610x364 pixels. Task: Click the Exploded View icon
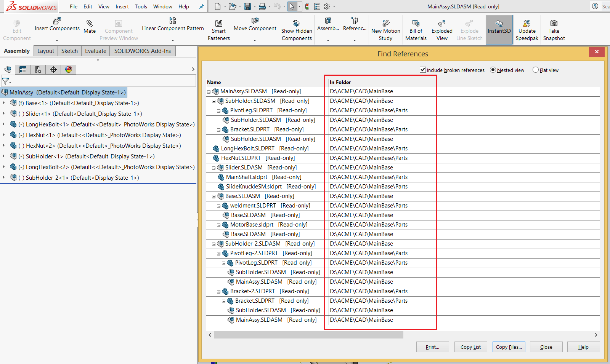tap(442, 24)
